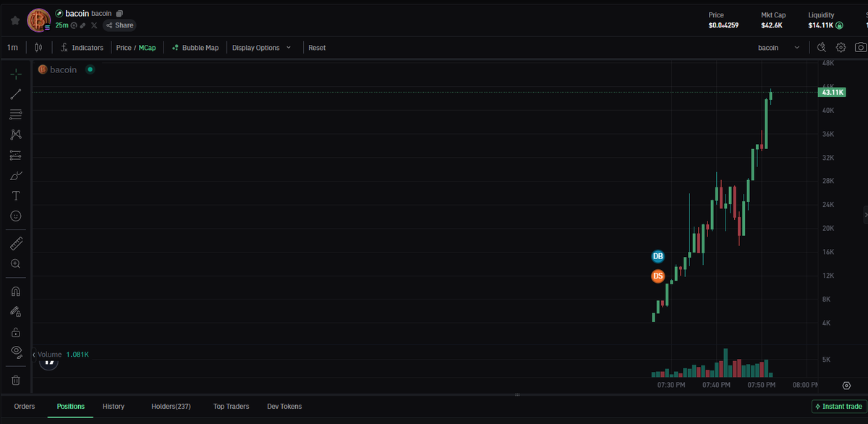
Task: Open the quick search lightning icon
Action: [821, 48]
